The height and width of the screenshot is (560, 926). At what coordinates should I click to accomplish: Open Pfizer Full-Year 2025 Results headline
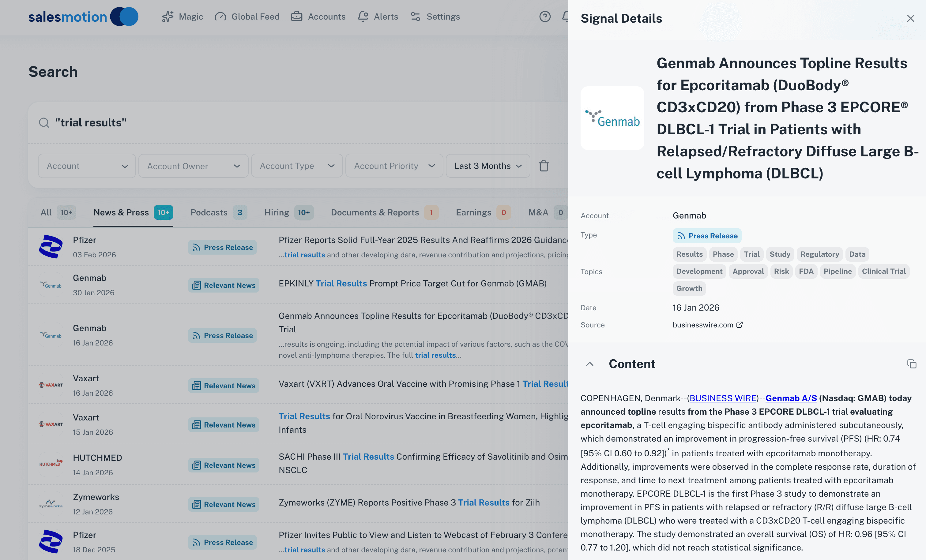(423, 240)
